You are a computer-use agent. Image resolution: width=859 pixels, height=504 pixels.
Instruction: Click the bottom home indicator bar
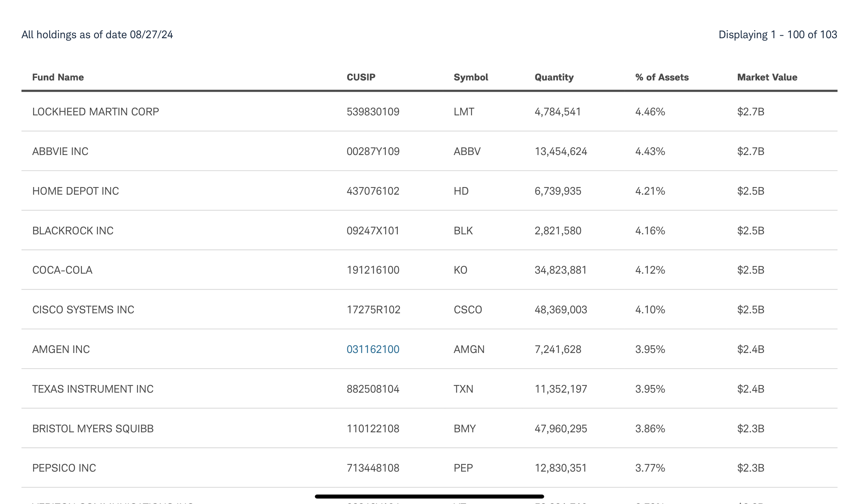click(x=429, y=496)
